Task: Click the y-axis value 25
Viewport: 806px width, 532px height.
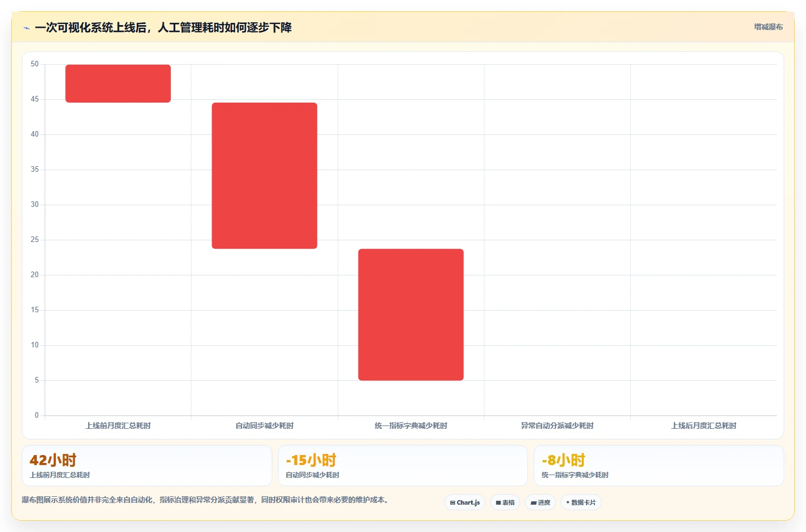Action: point(35,240)
